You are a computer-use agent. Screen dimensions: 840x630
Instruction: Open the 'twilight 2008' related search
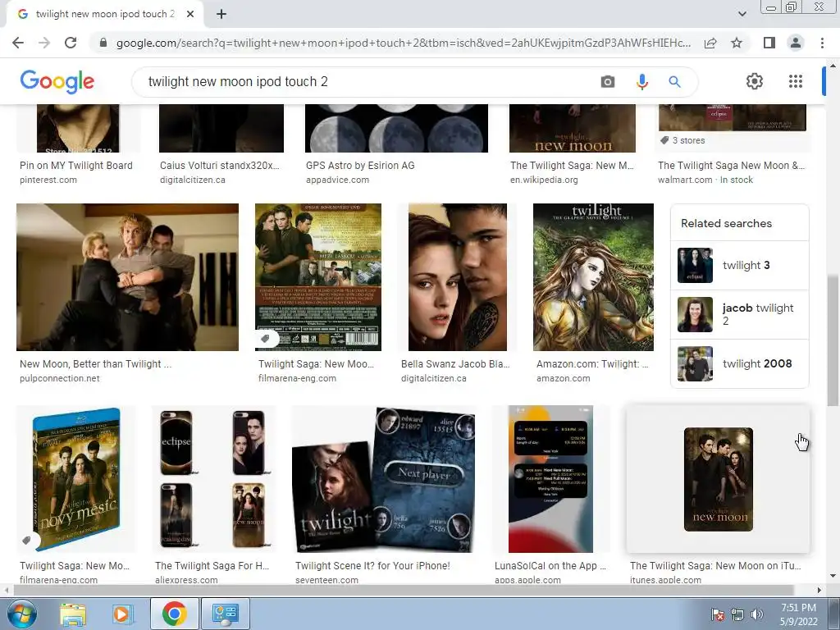click(739, 363)
